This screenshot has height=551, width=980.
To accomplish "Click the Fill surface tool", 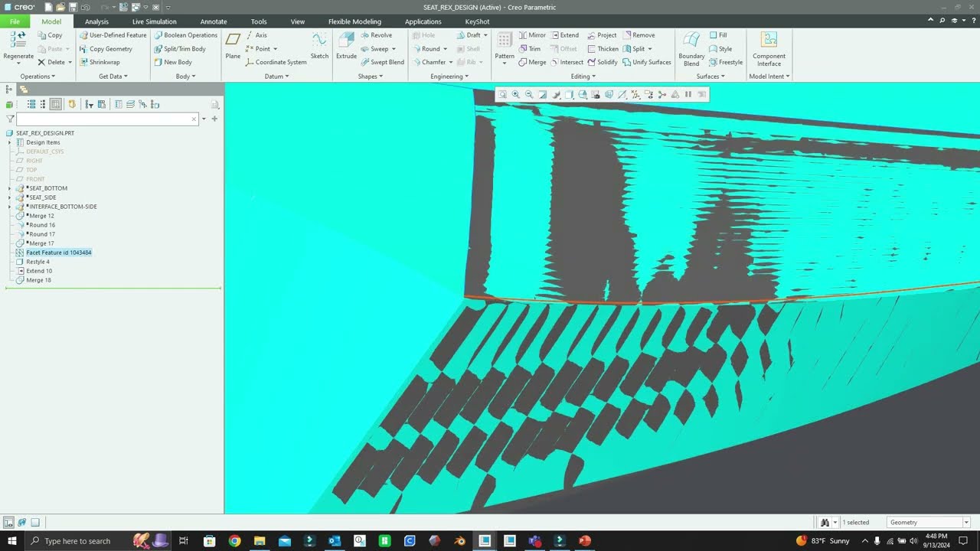I will click(x=718, y=35).
